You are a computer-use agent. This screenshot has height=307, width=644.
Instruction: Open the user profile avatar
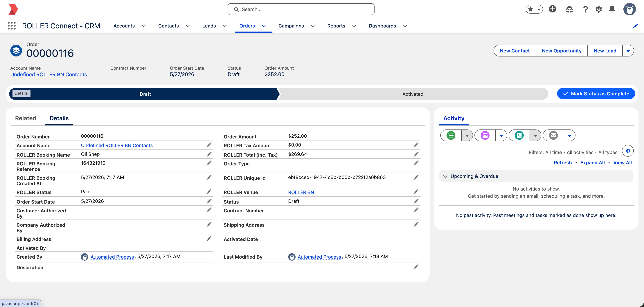coord(629,10)
